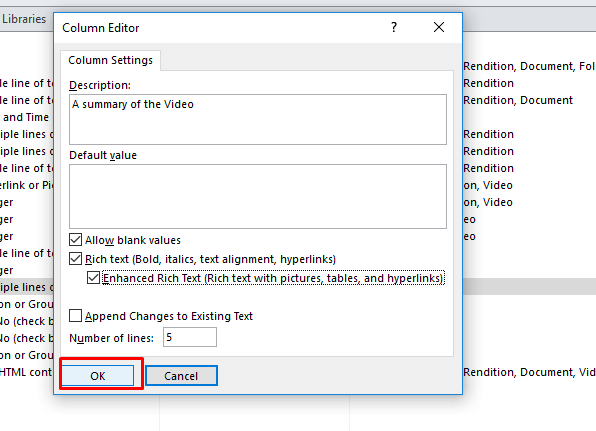596x431 pixels.
Task: Click in the Description text box
Action: (x=258, y=119)
